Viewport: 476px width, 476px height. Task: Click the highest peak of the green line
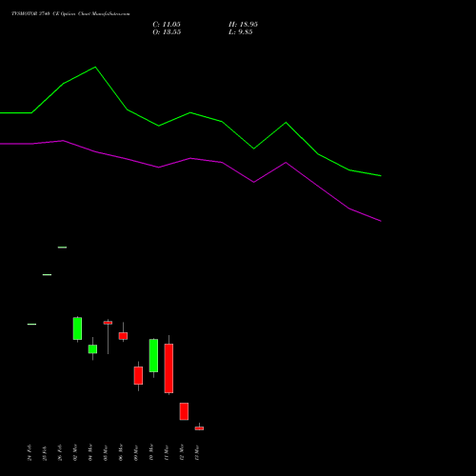[x=95, y=67]
